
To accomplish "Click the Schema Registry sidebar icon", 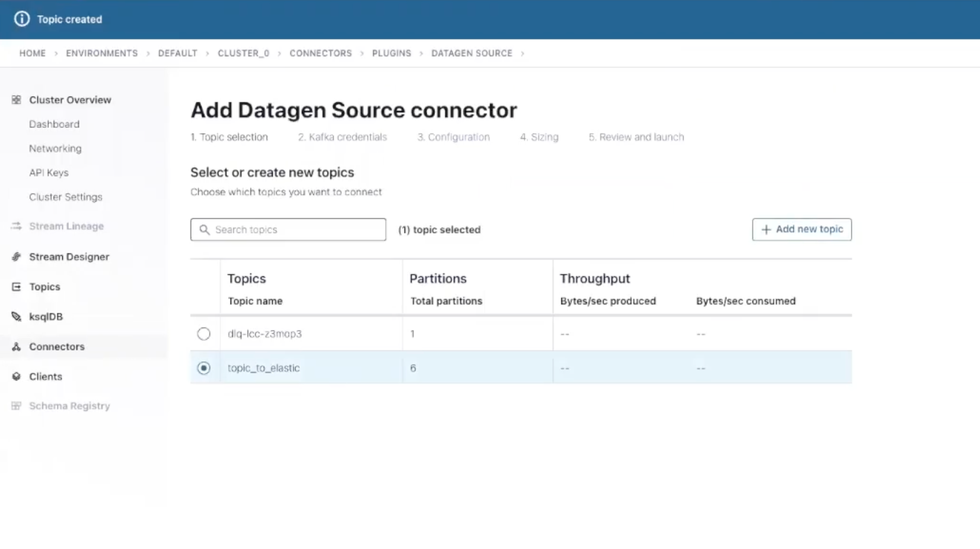I will 16,406.
